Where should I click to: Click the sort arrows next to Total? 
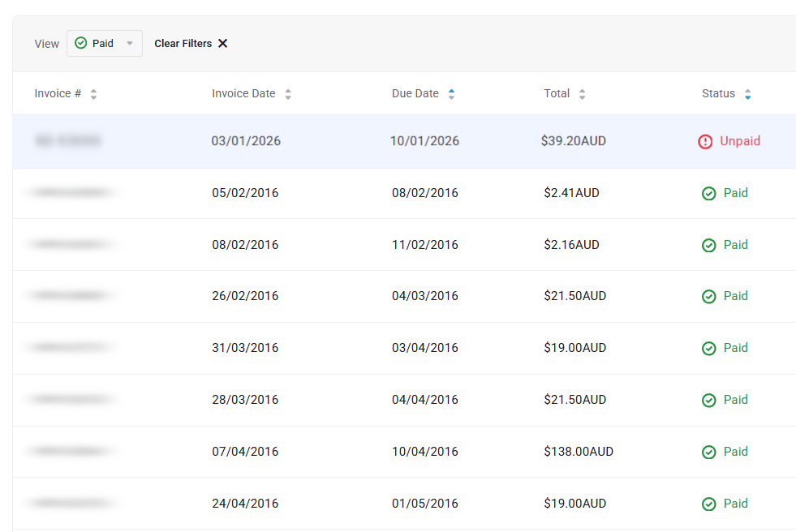[582, 94]
